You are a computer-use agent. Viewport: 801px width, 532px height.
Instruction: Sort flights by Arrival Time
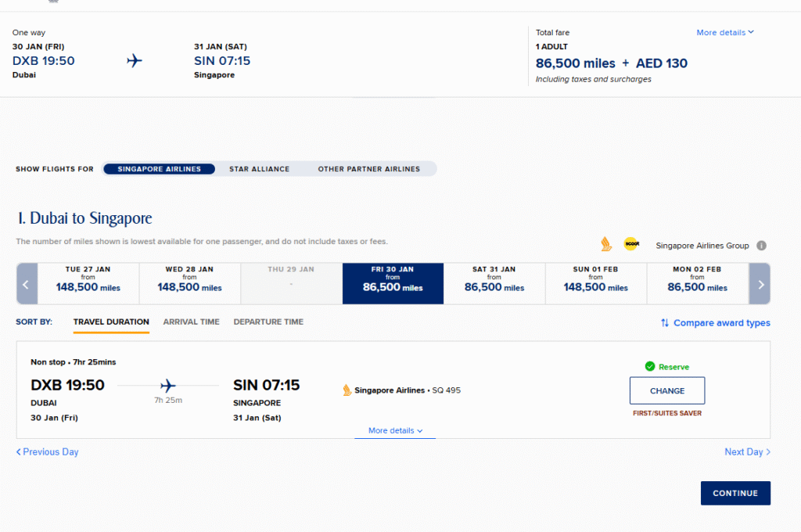[x=191, y=322]
